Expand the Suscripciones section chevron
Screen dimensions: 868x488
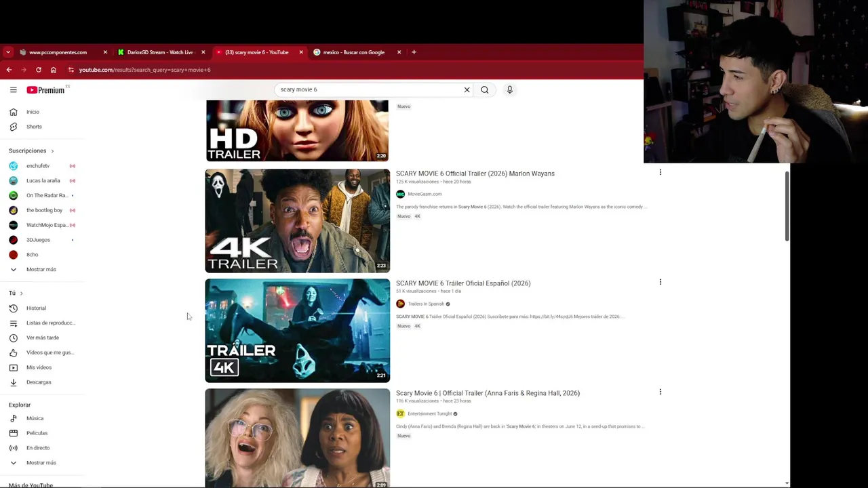tap(52, 151)
